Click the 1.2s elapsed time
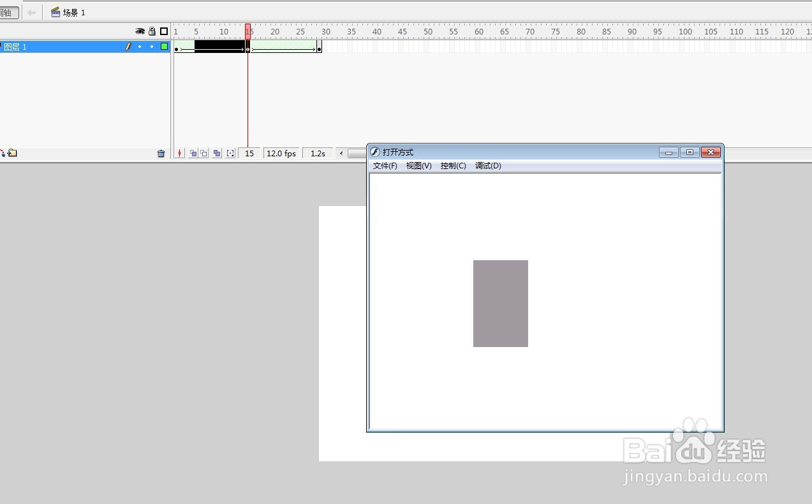 pyautogui.click(x=318, y=153)
